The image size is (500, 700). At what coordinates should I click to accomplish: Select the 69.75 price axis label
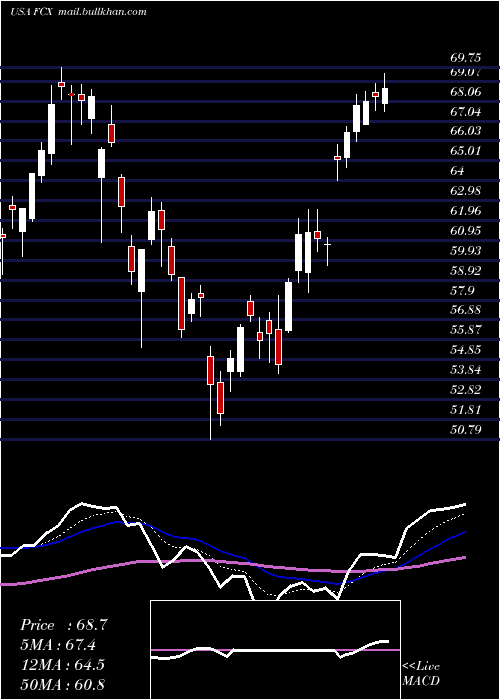465,58
